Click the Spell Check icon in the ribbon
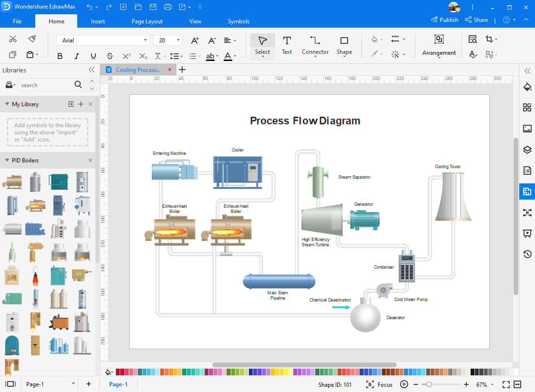The image size is (535, 392). tap(473, 54)
